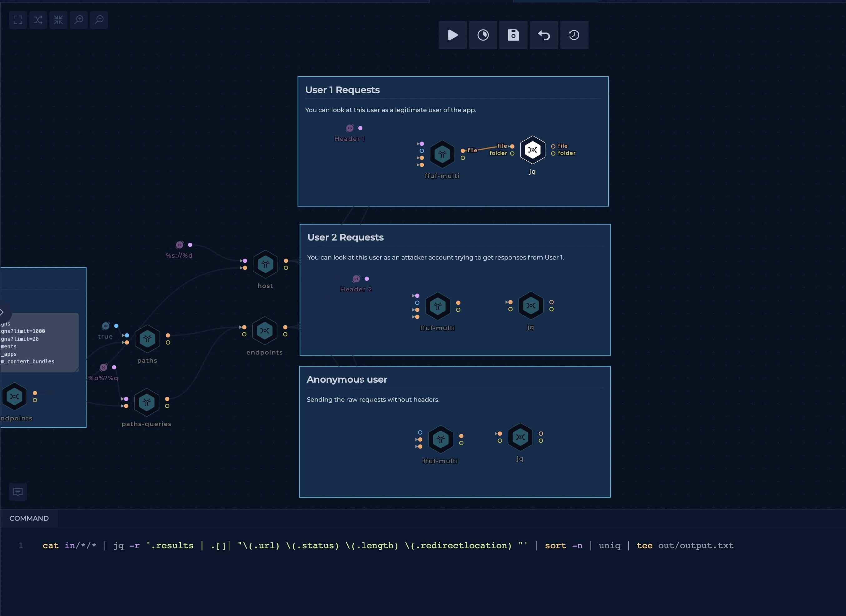Select the paths node
This screenshot has height=616, width=846.
pyautogui.click(x=147, y=339)
